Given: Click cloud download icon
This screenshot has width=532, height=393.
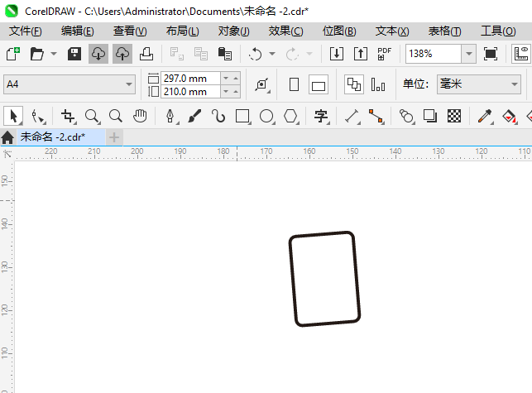Looking at the screenshot, I should pyautogui.click(x=98, y=54).
